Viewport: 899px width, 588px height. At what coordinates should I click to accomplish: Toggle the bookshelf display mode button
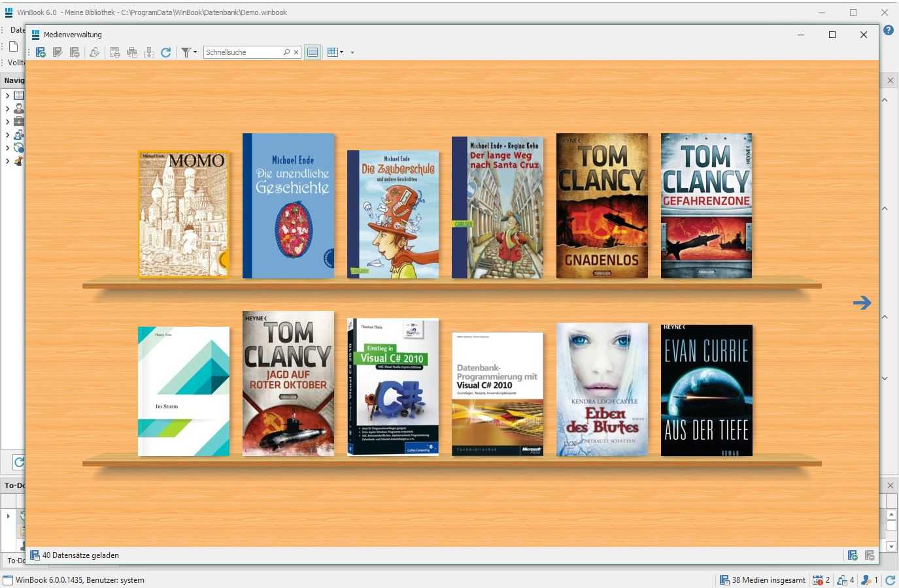[x=312, y=52]
